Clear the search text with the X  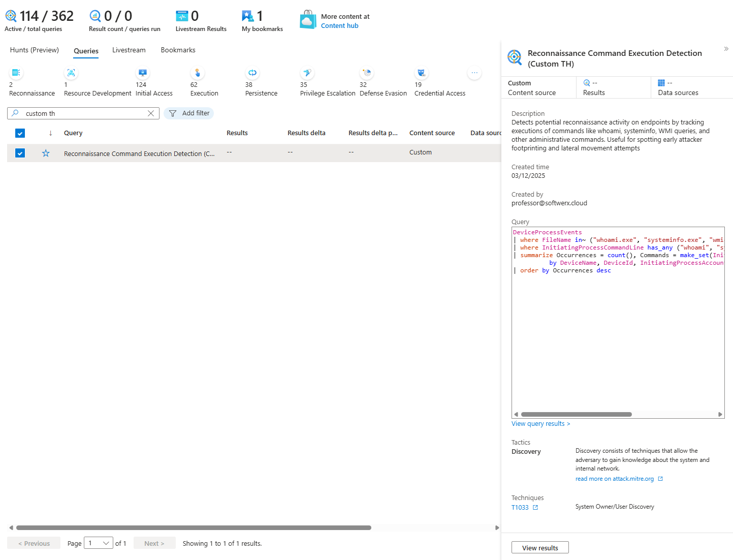tap(151, 113)
